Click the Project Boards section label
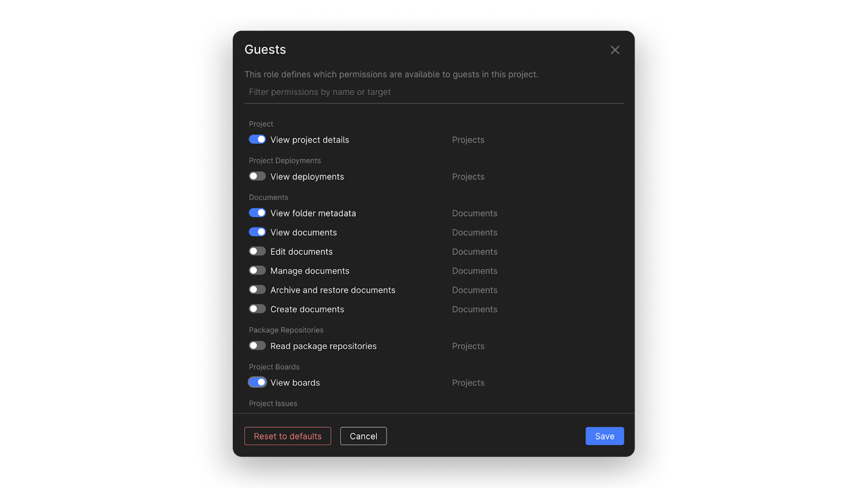This screenshot has width=868, height=488. click(274, 367)
